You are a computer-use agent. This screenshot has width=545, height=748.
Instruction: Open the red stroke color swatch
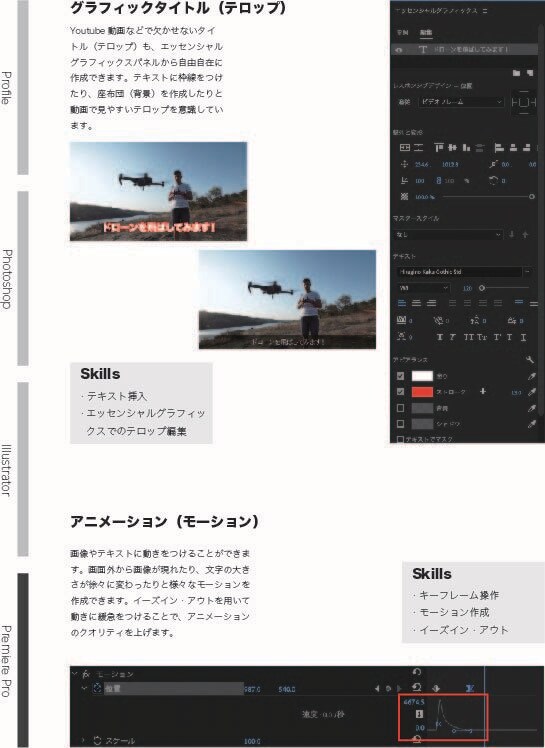pyautogui.click(x=422, y=392)
